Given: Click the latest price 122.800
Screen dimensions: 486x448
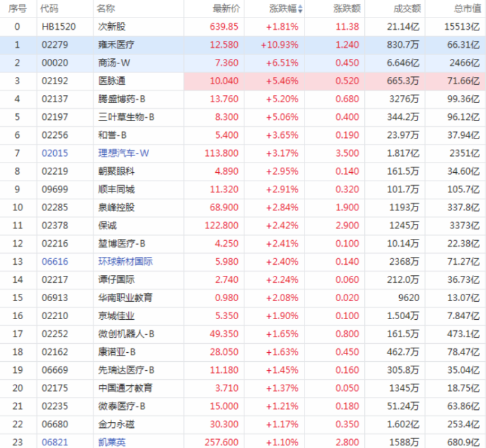Looking at the screenshot, I should pos(222,225).
